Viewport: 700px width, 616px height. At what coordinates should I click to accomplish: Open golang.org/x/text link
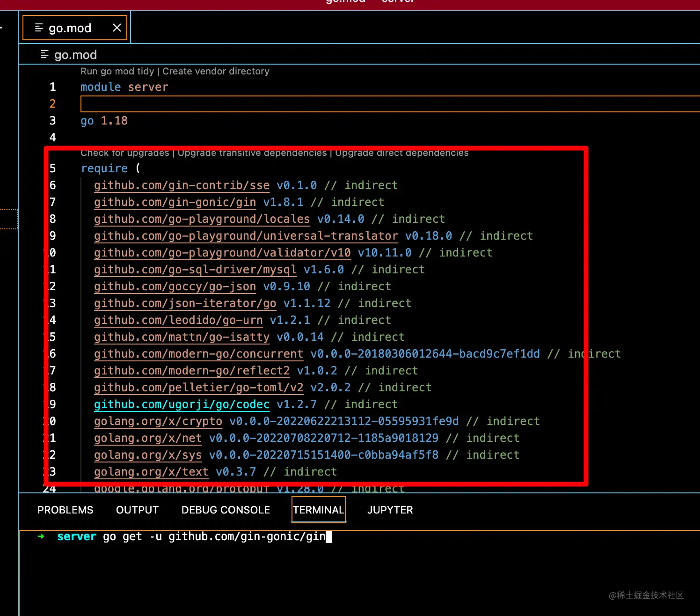click(151, 472)
